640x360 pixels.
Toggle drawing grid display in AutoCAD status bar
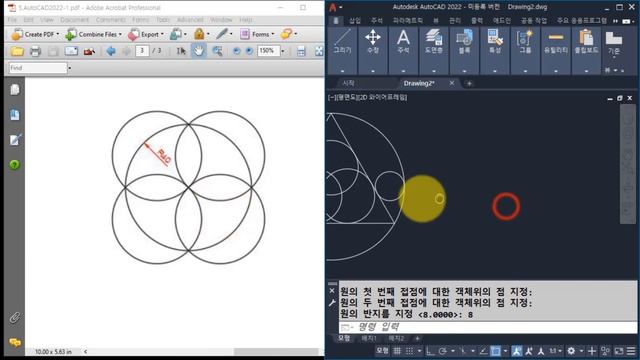tap(397, 351)
